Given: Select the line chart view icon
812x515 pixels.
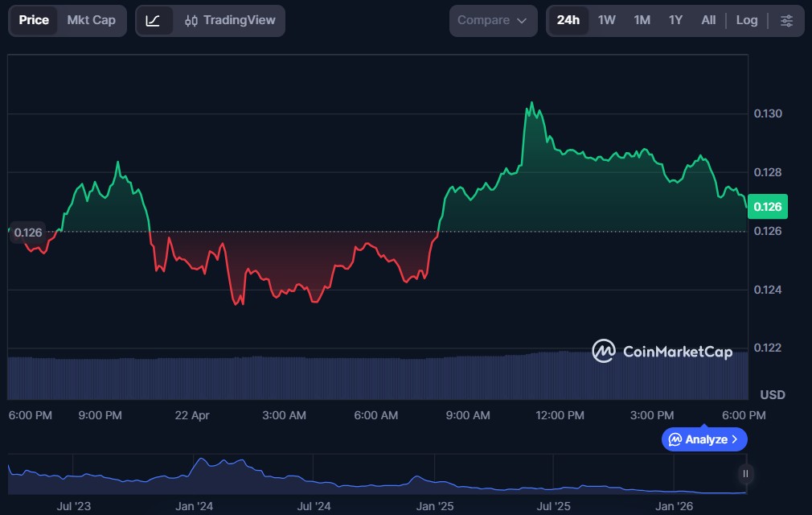Looking at the screenshot, I should click(153, 20).
